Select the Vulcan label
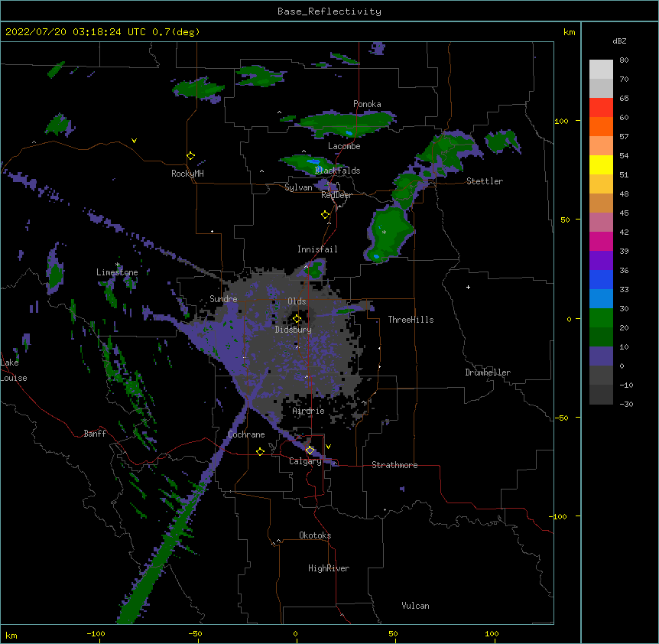The image size is (659, 644). (x=415, y=606)
